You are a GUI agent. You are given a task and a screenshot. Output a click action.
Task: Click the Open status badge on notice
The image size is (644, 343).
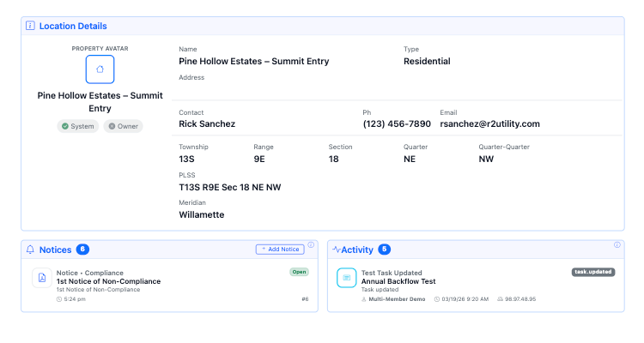pos(298,272)
